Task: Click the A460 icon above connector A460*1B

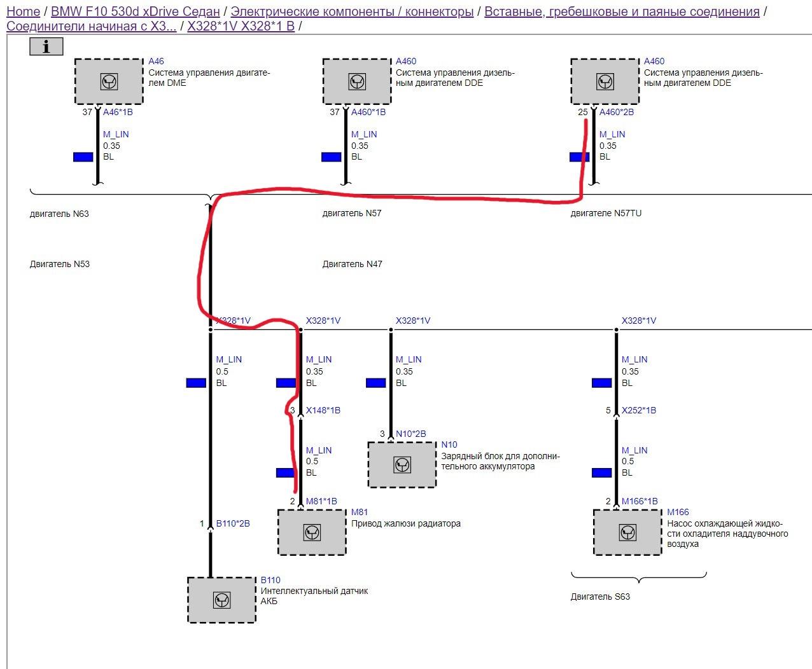Action: pos(357,81)
